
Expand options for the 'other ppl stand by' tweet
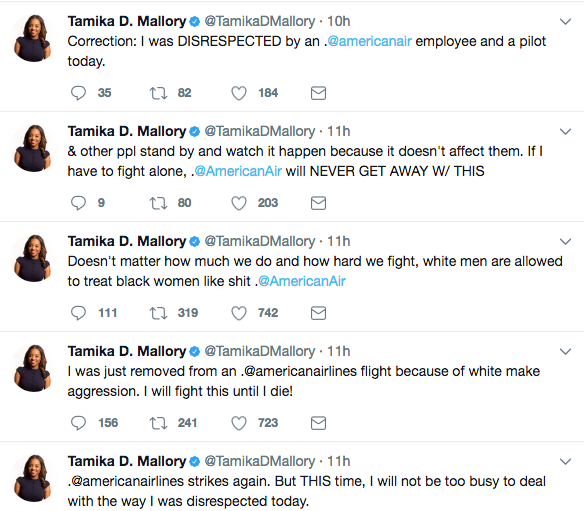click(565, 131)
